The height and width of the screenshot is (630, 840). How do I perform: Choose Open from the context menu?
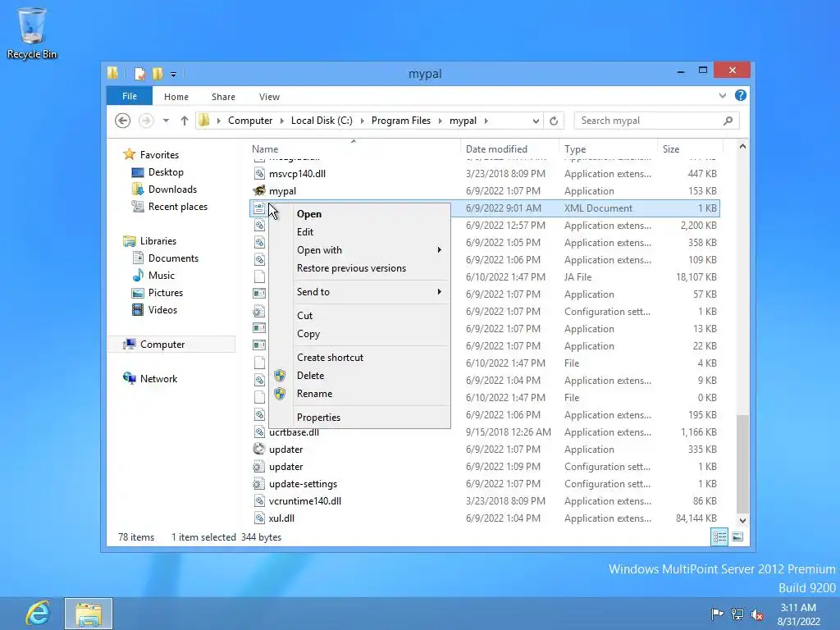tap(359, 214)
